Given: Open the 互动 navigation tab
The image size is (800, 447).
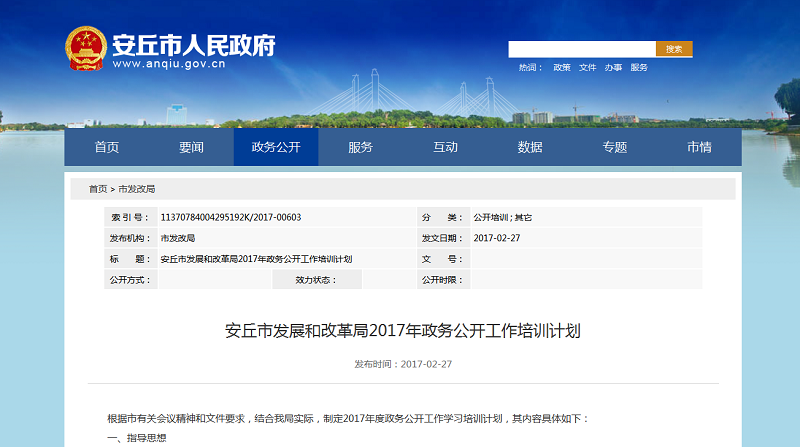Looking at the screenshot, I should (x=445, y=147).
